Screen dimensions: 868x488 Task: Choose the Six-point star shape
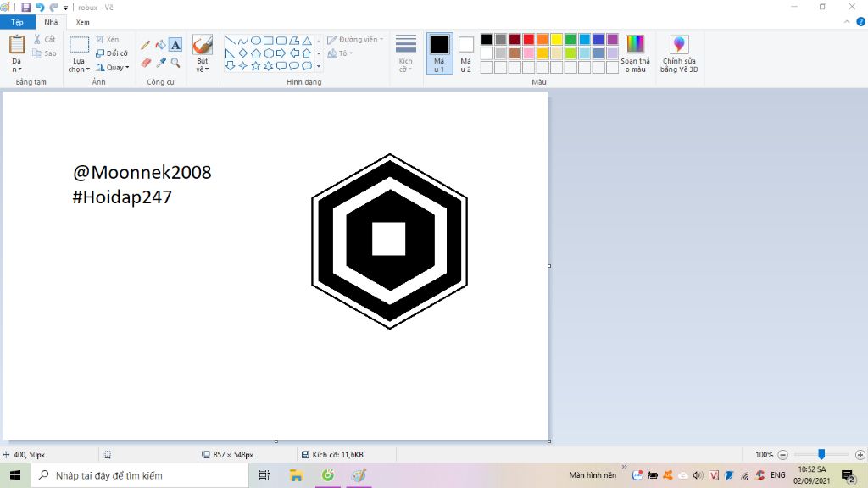click(269, 66)
